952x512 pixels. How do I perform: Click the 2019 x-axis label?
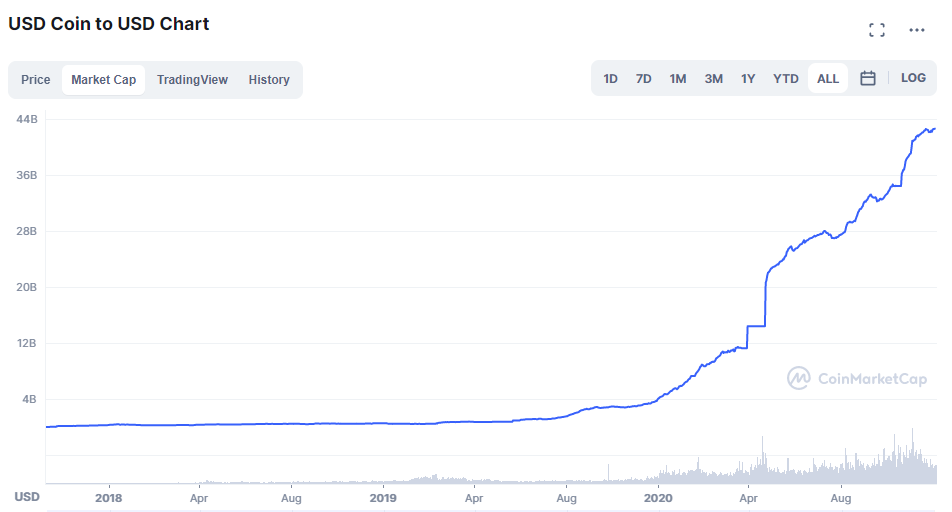click(383, 498)
